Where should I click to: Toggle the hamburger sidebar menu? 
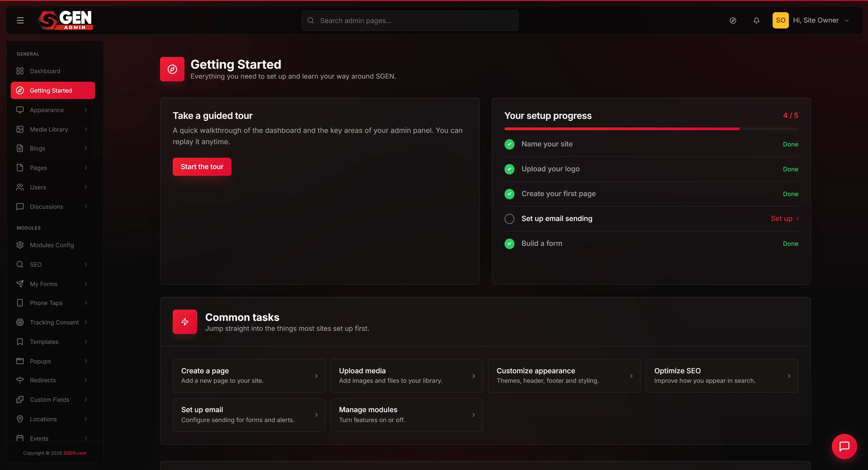click(x=20, y=21)
